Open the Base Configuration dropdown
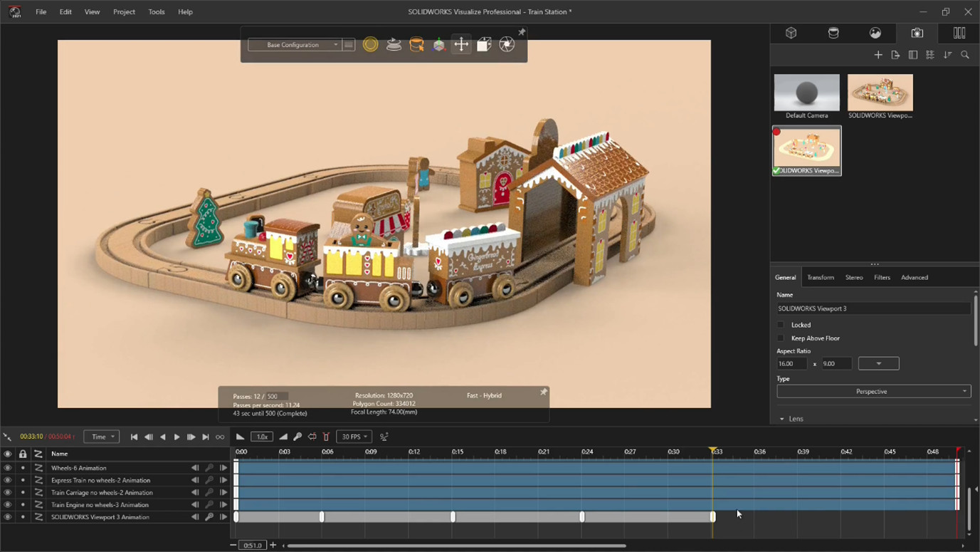 point(294,45)
